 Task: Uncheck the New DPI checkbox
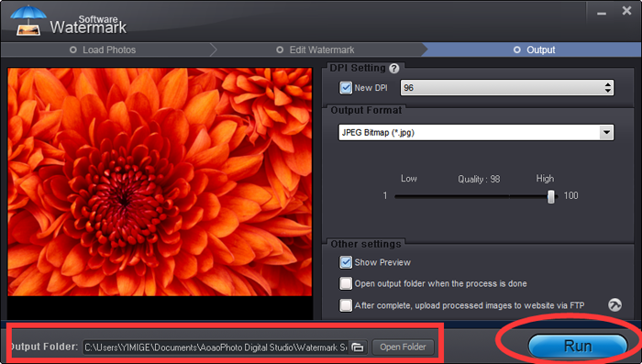coord(346,88)
